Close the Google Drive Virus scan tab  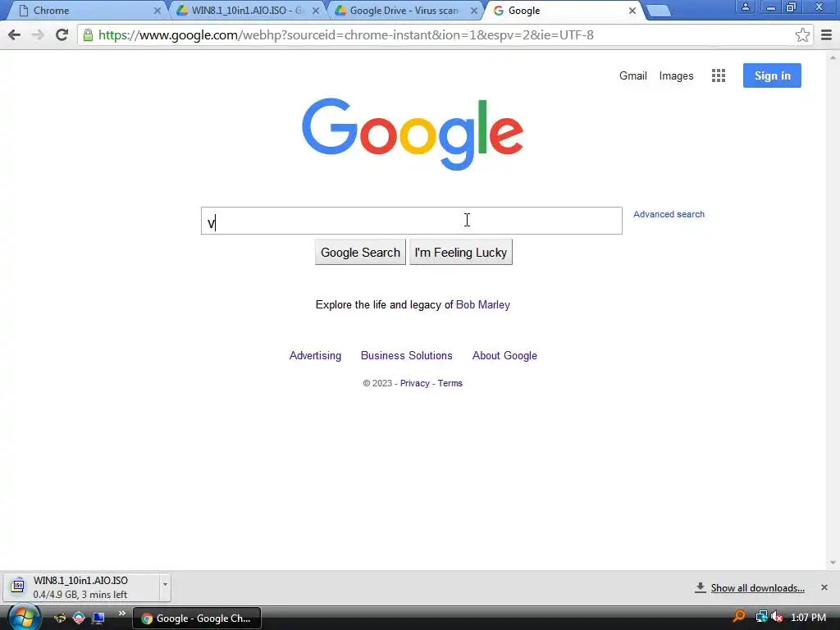[474, 11]
